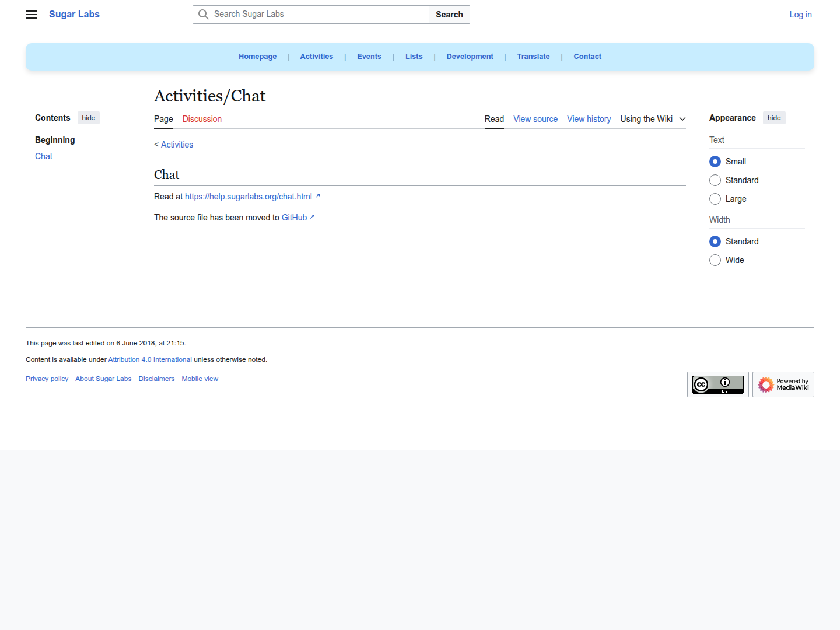This screenshot has height=630, width=840.
Task: Open the GitHub source link
Action: click(294, 218)
